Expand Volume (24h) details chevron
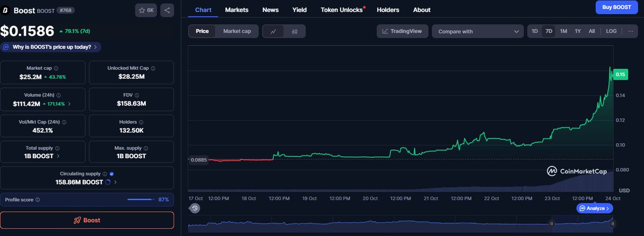Screen dimensions: 644x236 69,104
